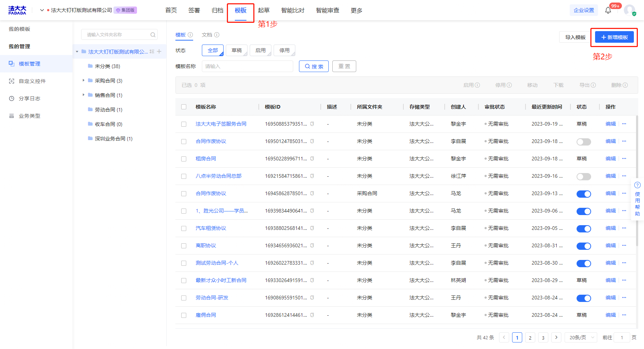Open the 测试劳动合同-个人 template link
The width and height of the screenshot is (644, 349).
point(217,263)
